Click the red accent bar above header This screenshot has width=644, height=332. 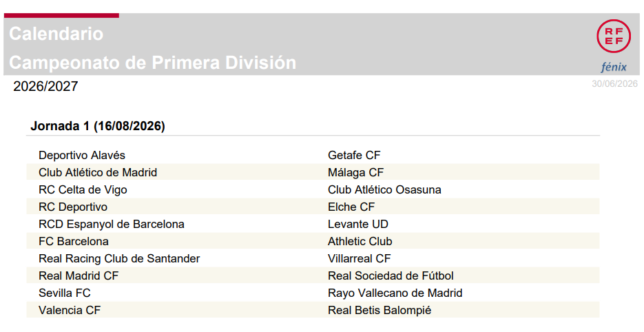[61, 16]
